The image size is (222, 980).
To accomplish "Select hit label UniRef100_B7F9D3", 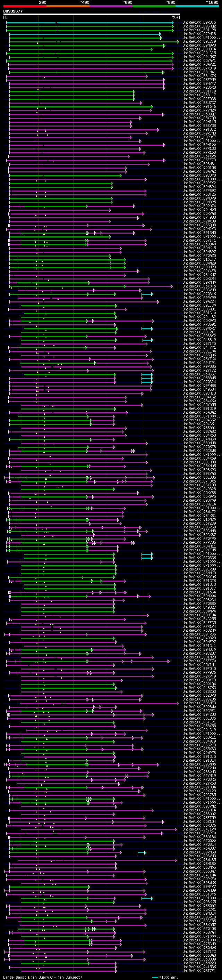I will point(199,217).
